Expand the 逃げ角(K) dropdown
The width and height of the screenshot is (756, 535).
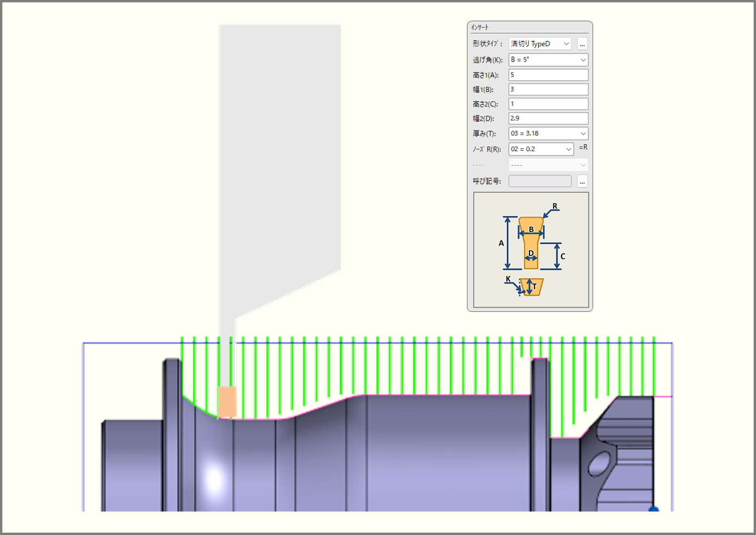pos(548,60)
